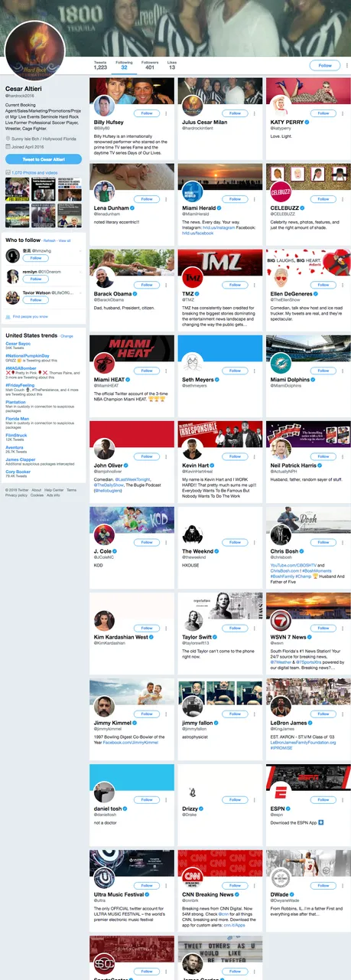Image resolution: width=351 pixels, height=980 pixels.
Task: Open the Cesar Sayoc trend
Action: coord(18,344)
